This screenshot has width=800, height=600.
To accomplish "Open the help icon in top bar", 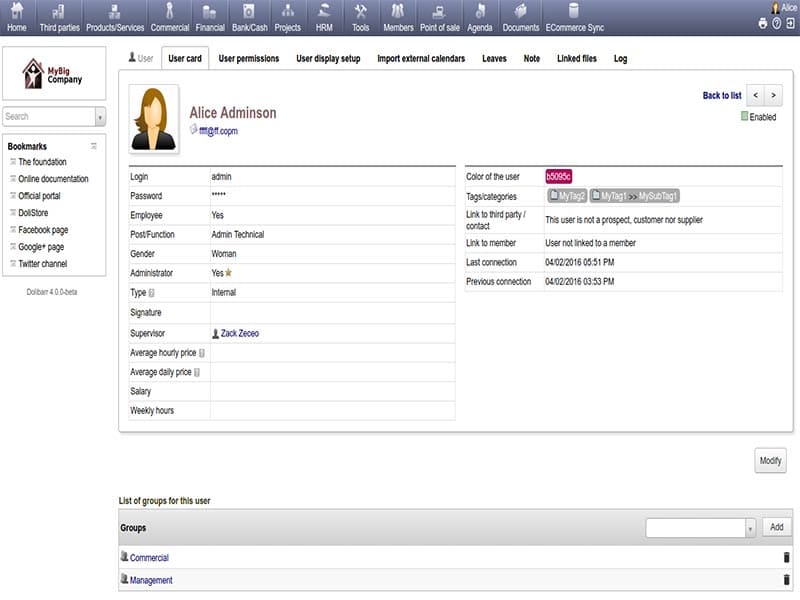I will (x=776, y=23).
